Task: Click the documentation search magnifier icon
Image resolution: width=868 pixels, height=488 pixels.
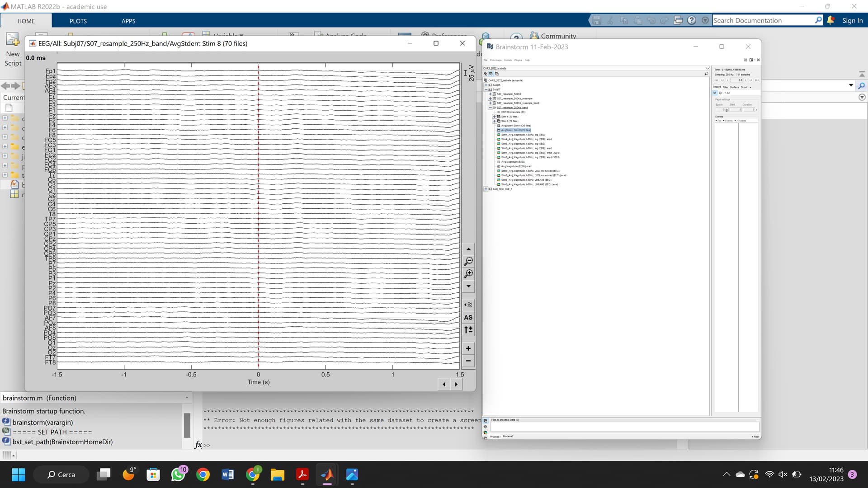Action: point(818,20)
